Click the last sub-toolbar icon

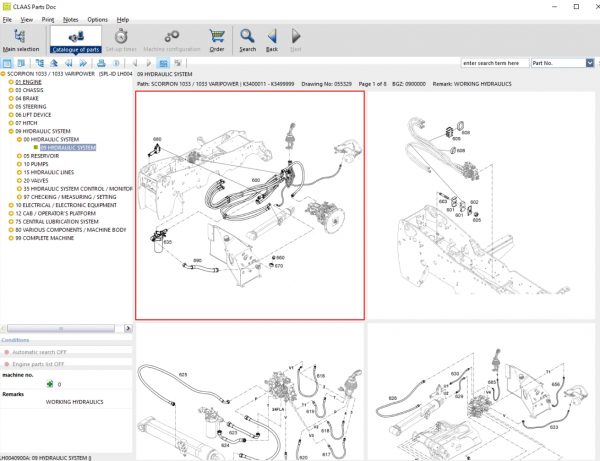click(x=178, y=63)
